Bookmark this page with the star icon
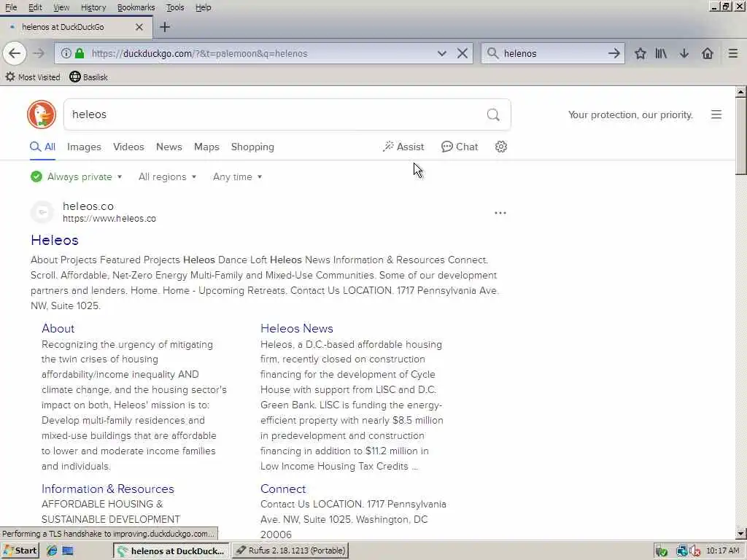Viewport: 747px width, 560px height. coord(640,53)
